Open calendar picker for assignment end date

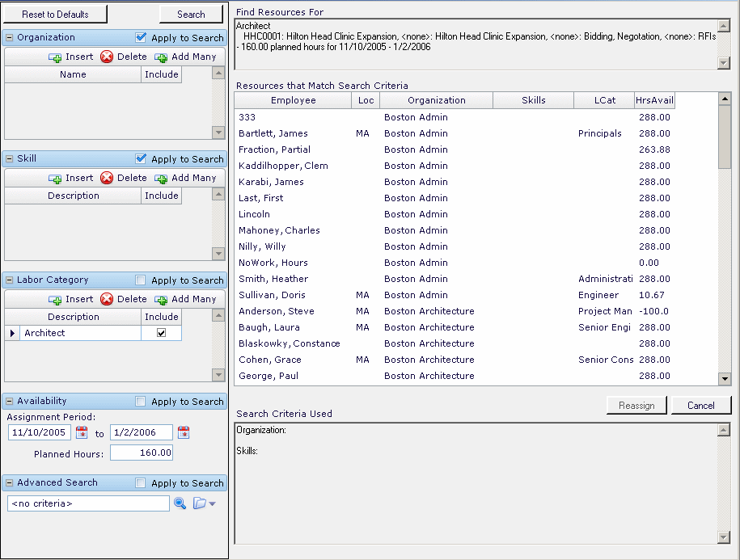coord(184,433)
